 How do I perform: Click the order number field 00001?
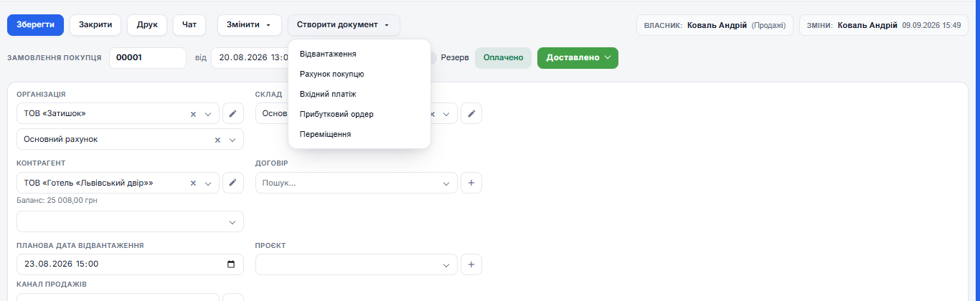tap(148, 58)
